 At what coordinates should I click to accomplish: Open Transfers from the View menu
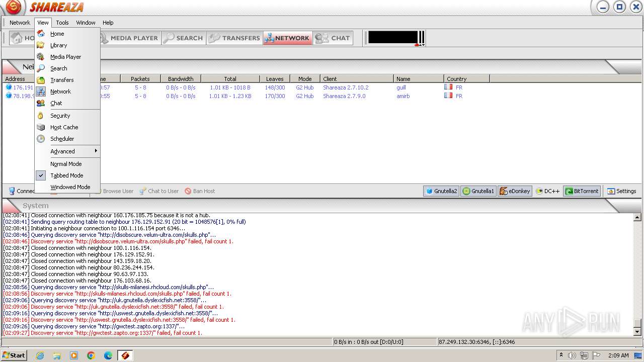tap(67, 80)
